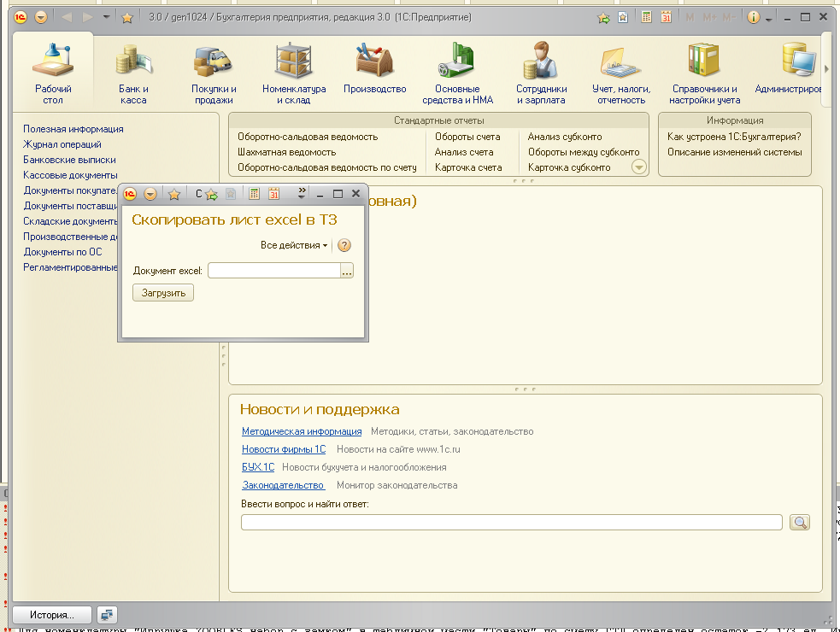Open Банковские выписки
This screenshot has width=840, height=632.
click(x=69, y=160)
